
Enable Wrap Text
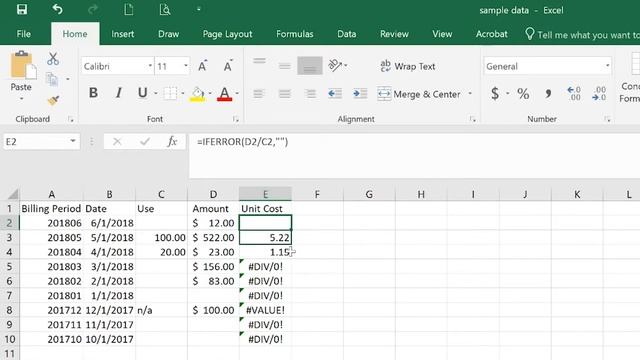coord(407,66)
